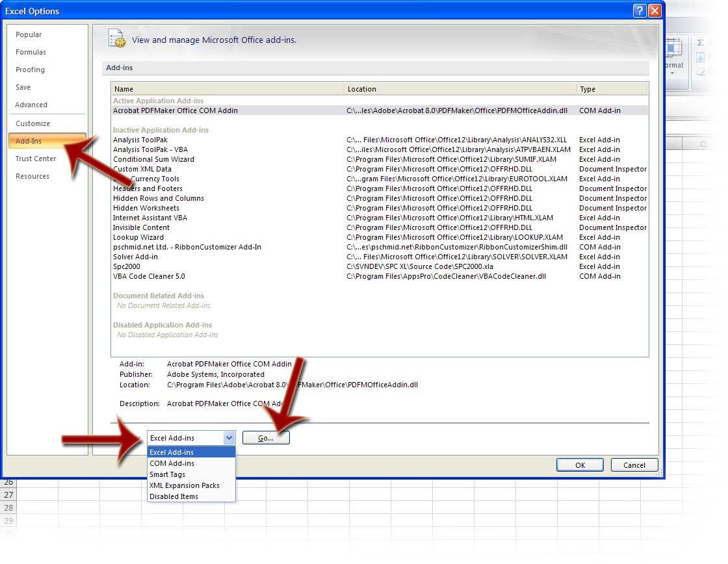Select the Conditional Sum Wizard add-in
The width and height of the screenshot is (728, 564).
click(x=154, y=159)
